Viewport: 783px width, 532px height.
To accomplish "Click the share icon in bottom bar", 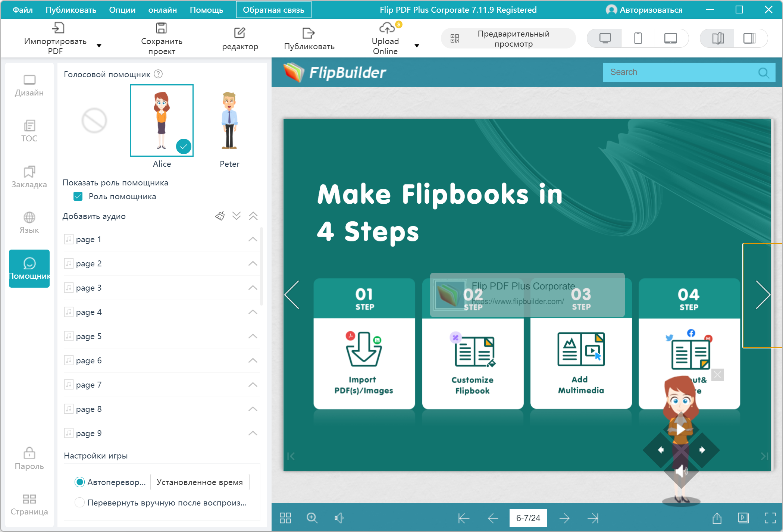I will pyautogui.click(x=717, y=518).
